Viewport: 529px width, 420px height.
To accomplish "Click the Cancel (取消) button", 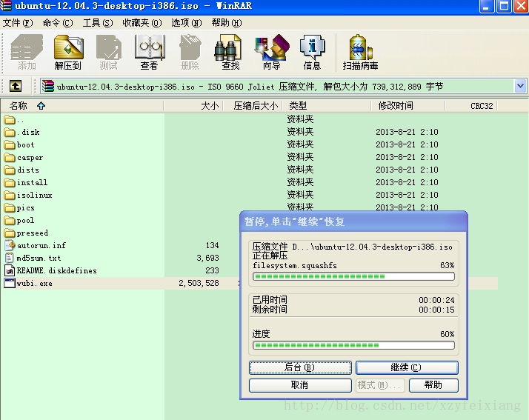I will click(300, 385).
